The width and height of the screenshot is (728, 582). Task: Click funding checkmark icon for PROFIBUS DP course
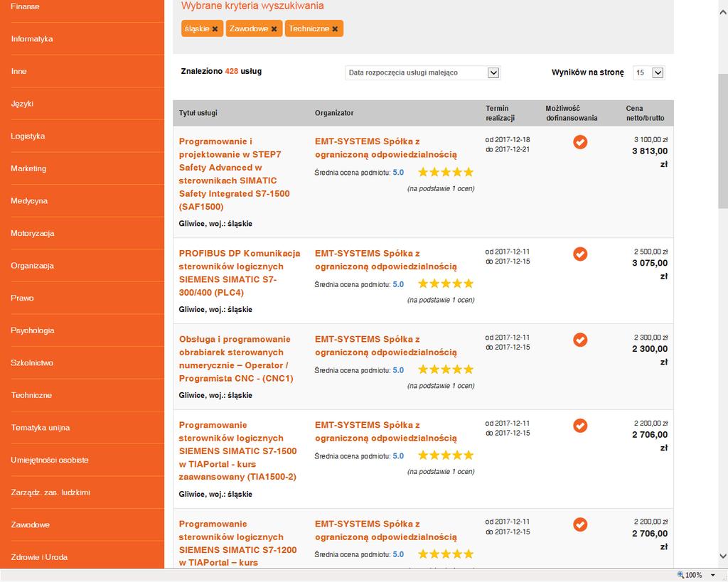580,254
